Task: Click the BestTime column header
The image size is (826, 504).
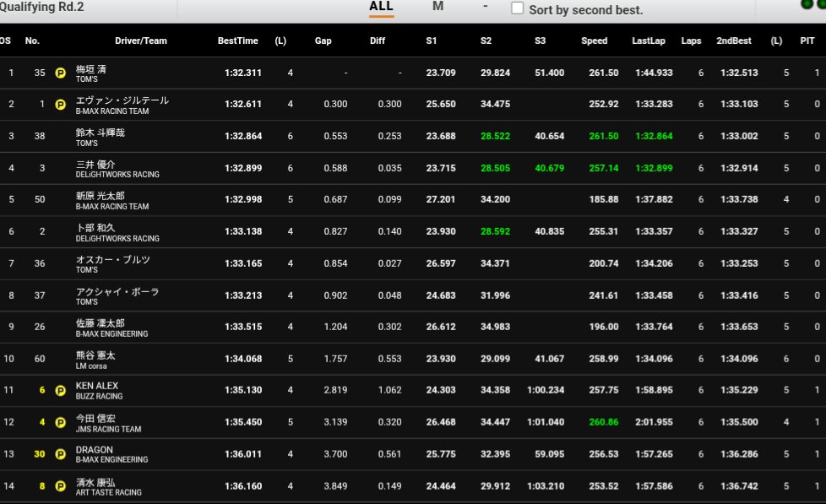Action: [x=237, y=41]
